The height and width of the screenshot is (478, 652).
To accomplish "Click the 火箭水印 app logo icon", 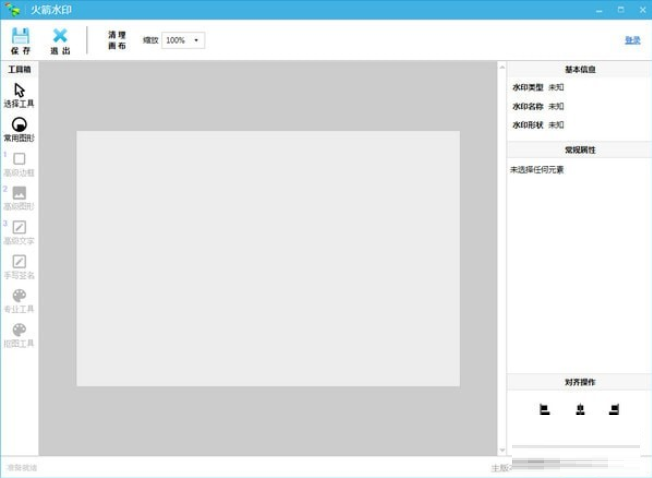I will click(12, 9).
